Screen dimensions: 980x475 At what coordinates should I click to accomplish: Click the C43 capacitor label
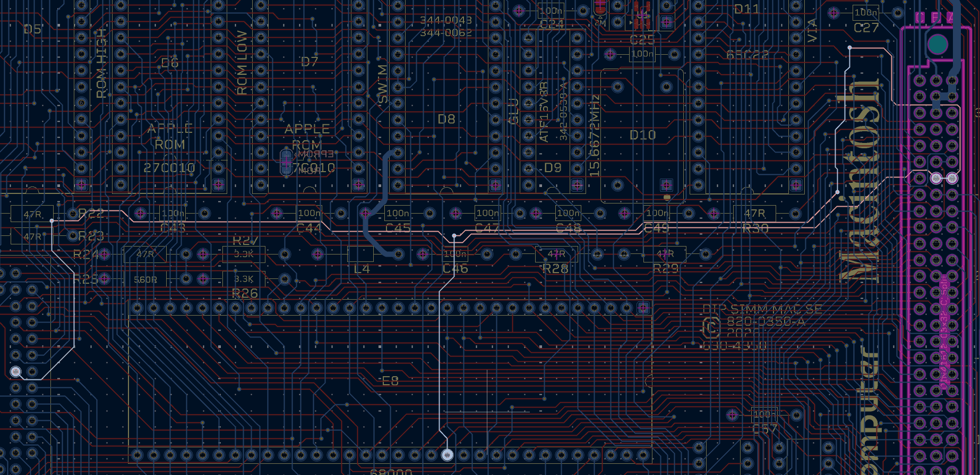(x=173, y=228)
